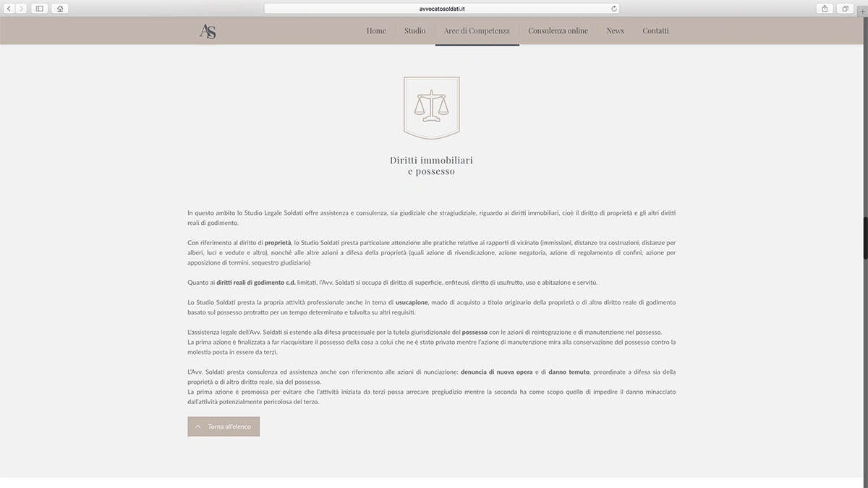Image resolution: width=868 pixels, height=488 pixels.
Task: Click the bold word usucapione
Action: (x=412, y=302)
